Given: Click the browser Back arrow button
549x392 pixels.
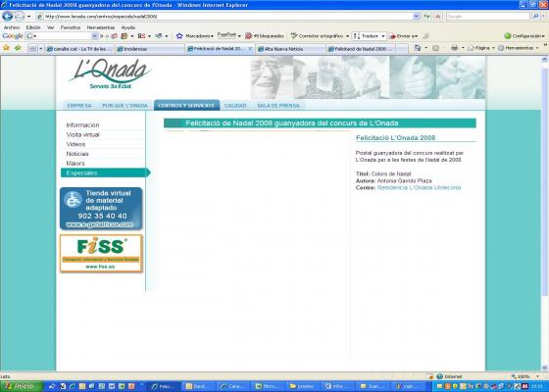Looking at the screenshot, I should point(8,16).
